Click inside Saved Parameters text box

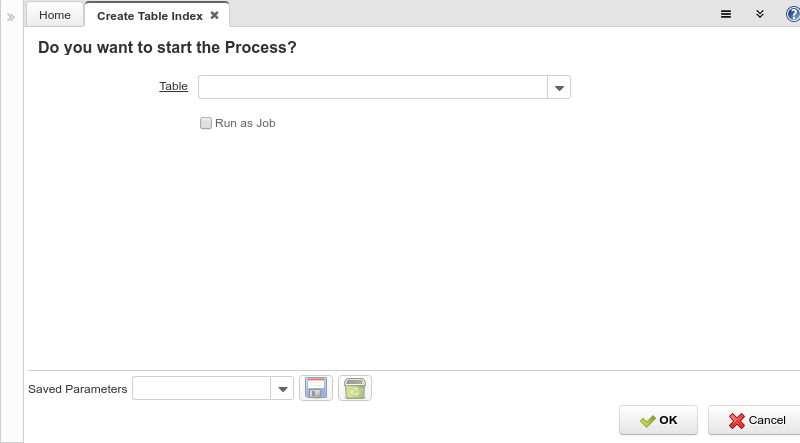pos(201,388)
